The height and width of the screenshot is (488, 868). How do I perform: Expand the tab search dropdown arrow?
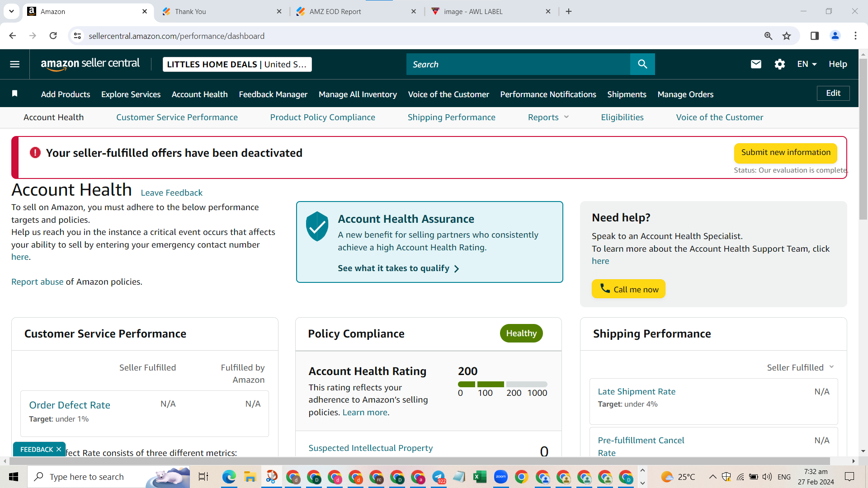point(11,11)
